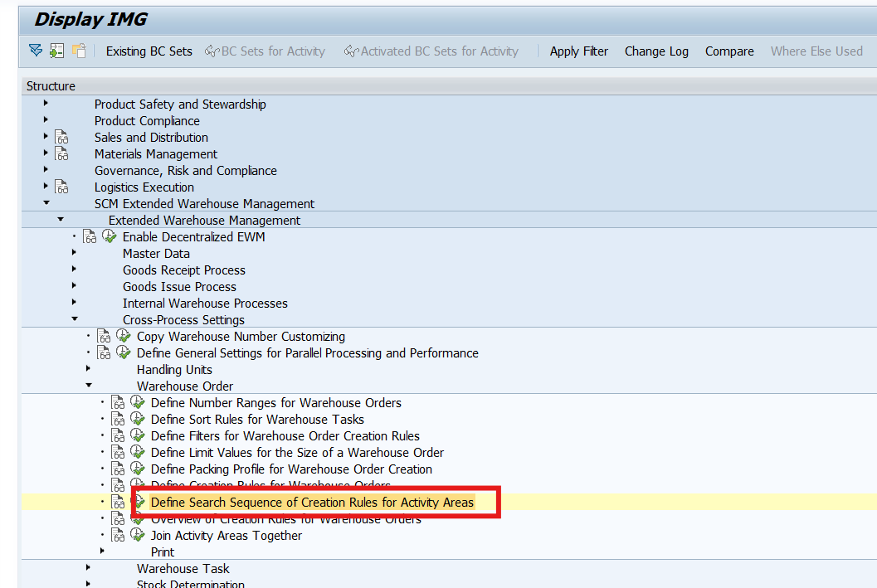Image resolution: width=877 pixels, height=588 pixels.
Task: Open documentation for Define Filters for Warehouse Order Creation Rules
Action: point(118,436)
